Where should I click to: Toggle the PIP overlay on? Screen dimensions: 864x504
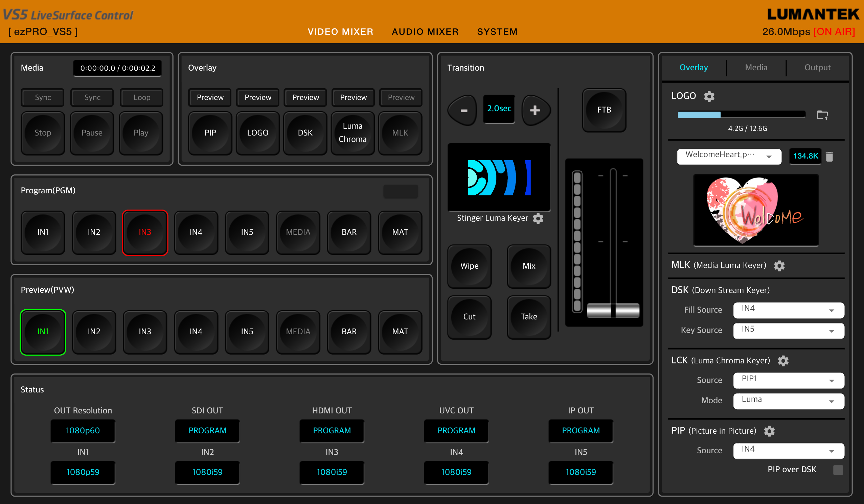210,133
